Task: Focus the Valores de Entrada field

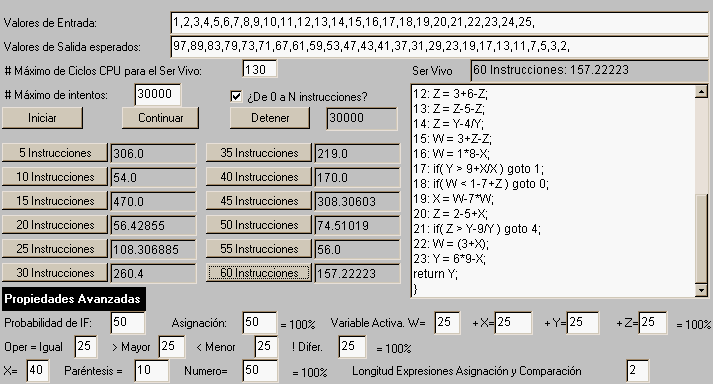Action: pos(439,22)
